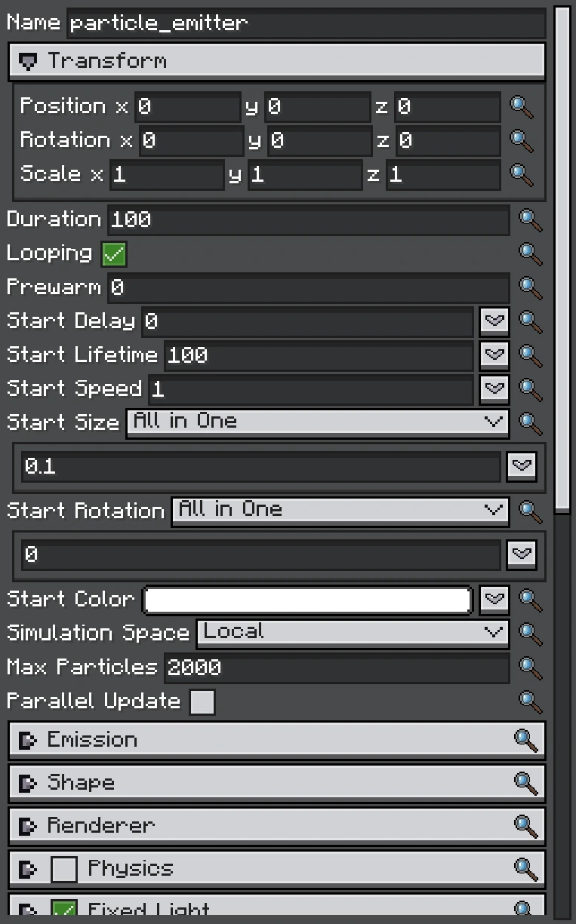Screen dimensions: 576x924
Task: Click the Scale z input field
Action: coord(443,175)
